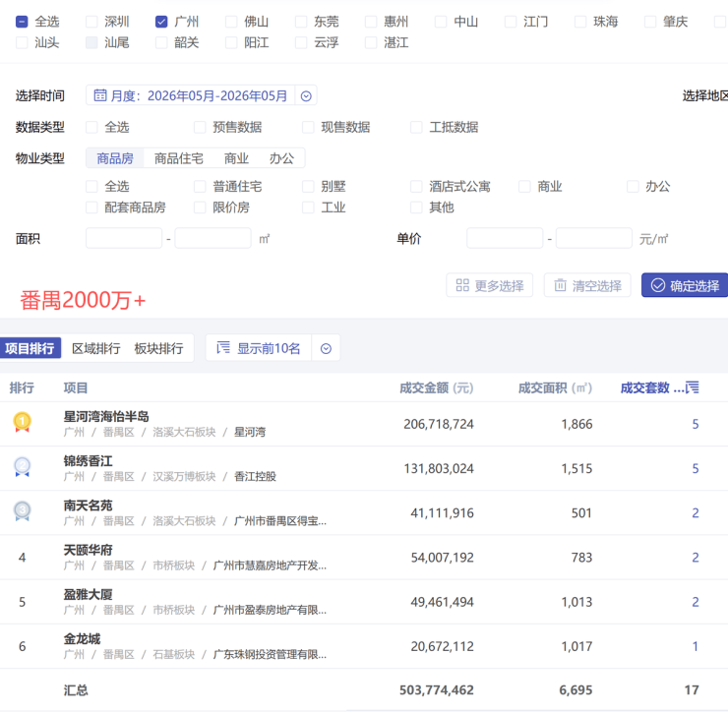Check the 佛山 city checkbox
Screen dimensions: 728x714
231,22
